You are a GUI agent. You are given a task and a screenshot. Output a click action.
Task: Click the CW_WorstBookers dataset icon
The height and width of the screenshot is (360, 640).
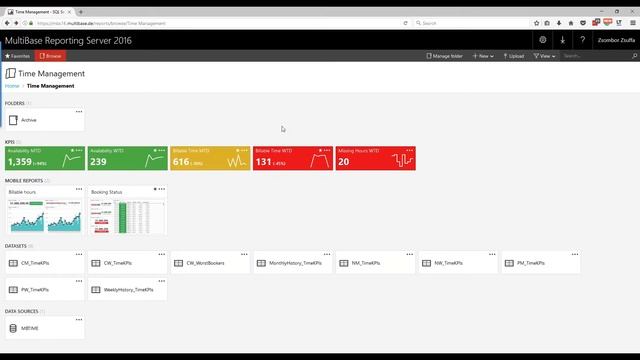coord(178,263)
